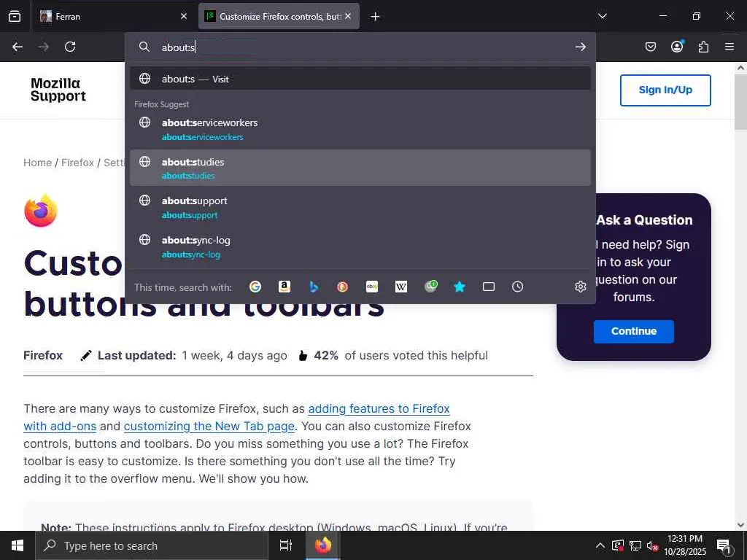This screenshot has width=747, height=560.
Task: Reload the current page
Action: pyautogui.click(x=70, y=47)
